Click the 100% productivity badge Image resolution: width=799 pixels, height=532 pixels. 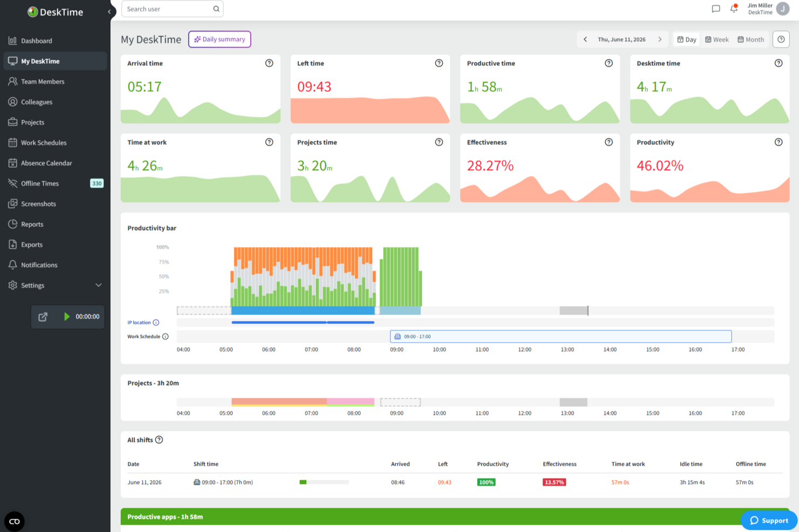(x=486, y=482)
